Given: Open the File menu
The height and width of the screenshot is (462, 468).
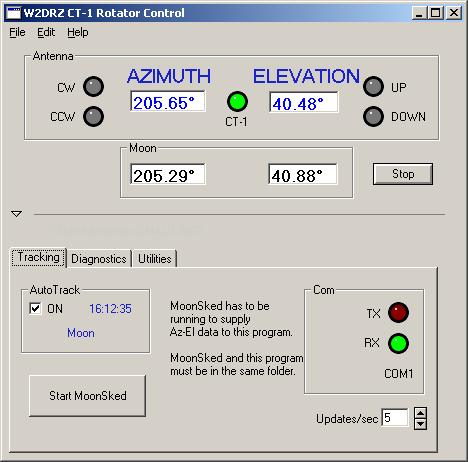Looking at the screenshot, I should 17,32.
